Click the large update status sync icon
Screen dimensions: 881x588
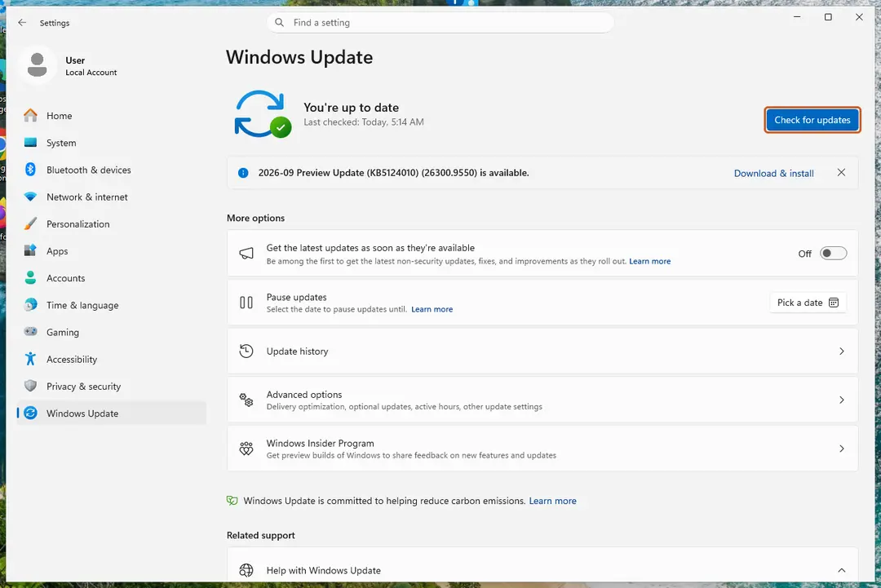pos(263,114)
